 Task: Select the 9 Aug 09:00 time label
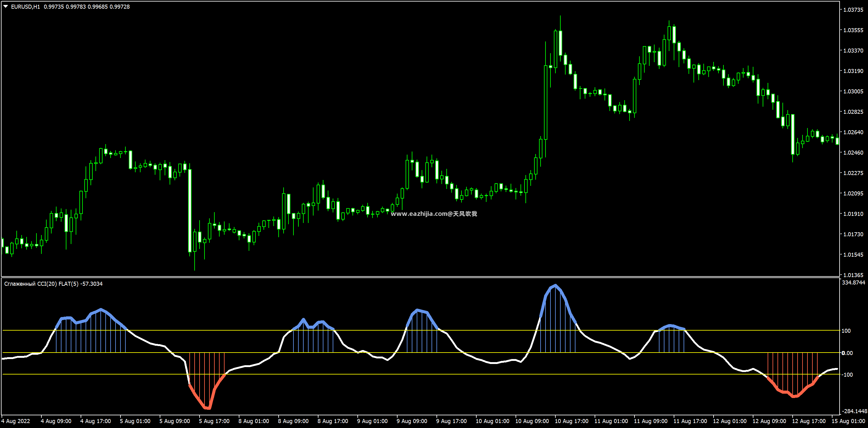pos(412,421)
